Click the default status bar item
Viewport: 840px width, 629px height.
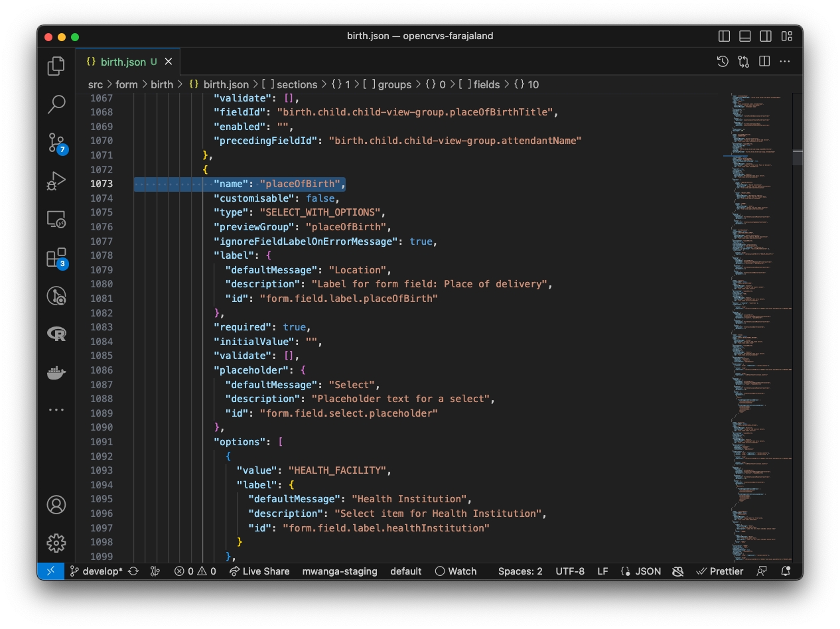(x=406, y=571)
